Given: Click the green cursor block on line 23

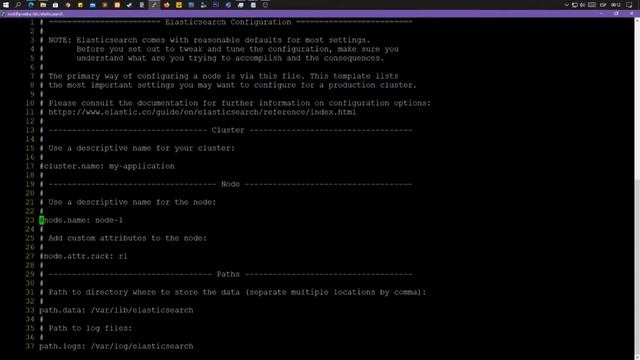Looking at the screenshot, I should tap(41, 220).
